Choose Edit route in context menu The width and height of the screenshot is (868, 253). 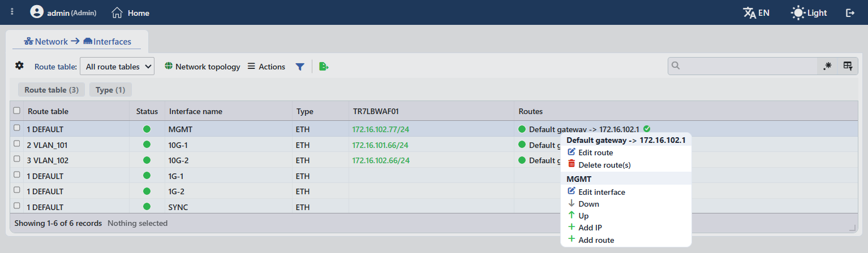[626, 152]
